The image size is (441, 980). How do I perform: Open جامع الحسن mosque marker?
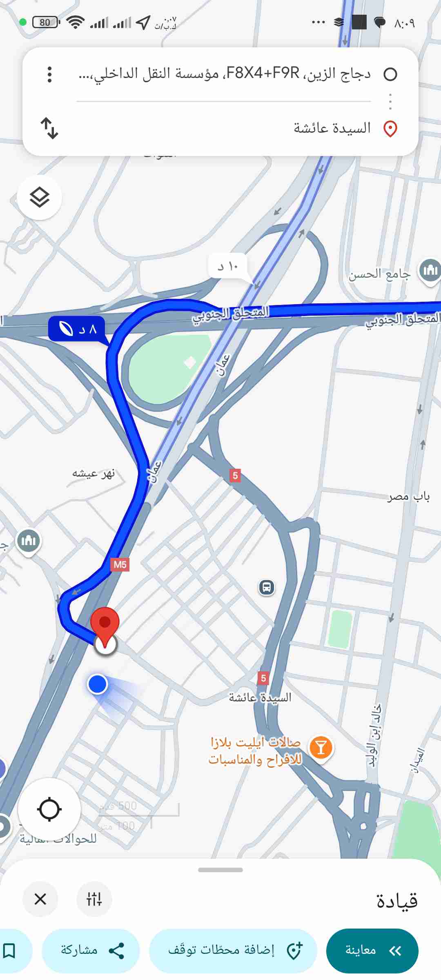[x=430, y=271]
